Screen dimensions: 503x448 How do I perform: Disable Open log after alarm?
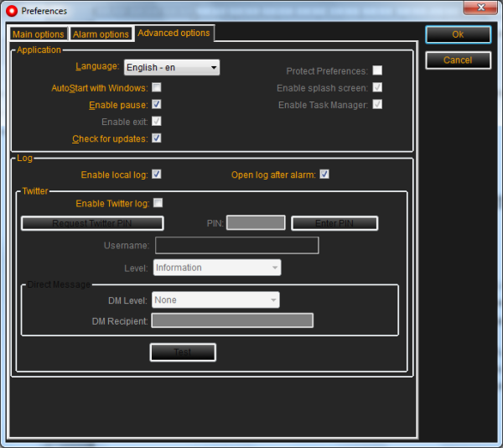(x=324, y=175)
